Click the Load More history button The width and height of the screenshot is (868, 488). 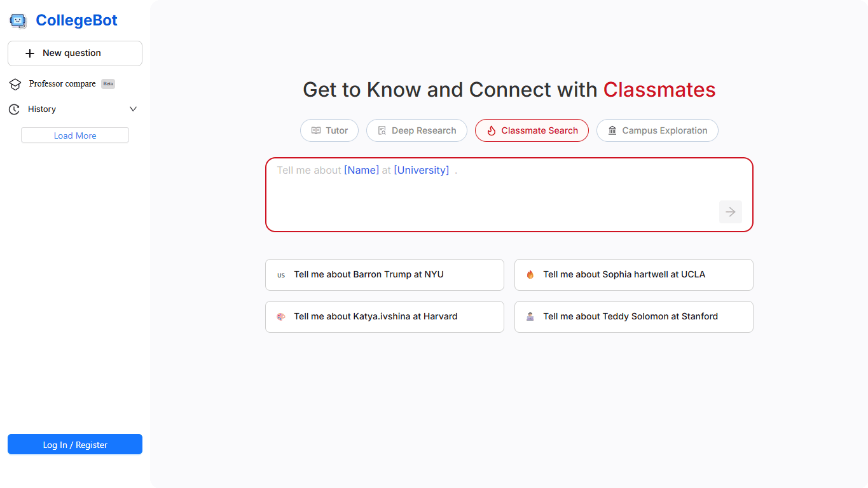click(75, 136)
